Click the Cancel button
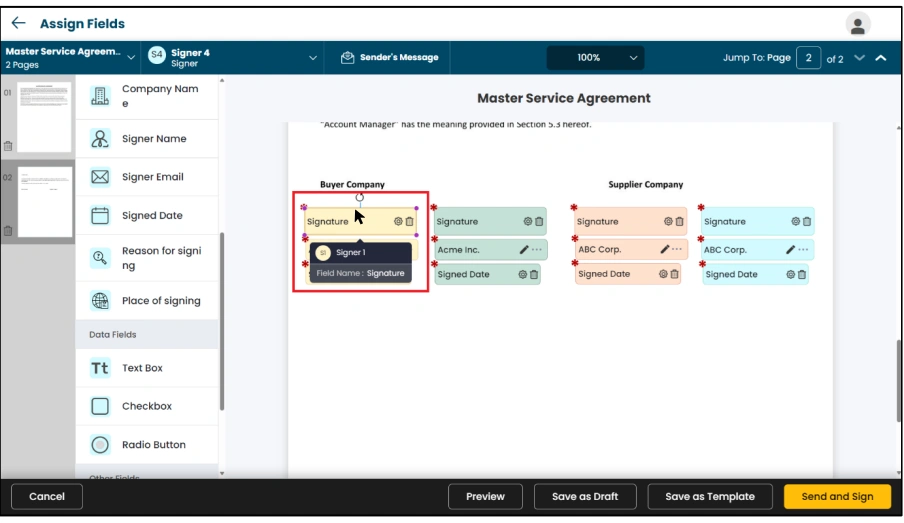 47,496
